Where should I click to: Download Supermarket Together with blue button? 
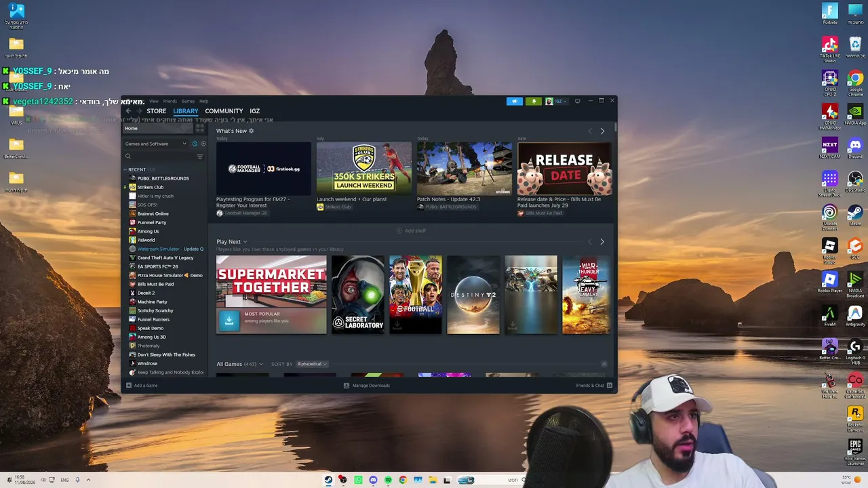tap(229, 321)
